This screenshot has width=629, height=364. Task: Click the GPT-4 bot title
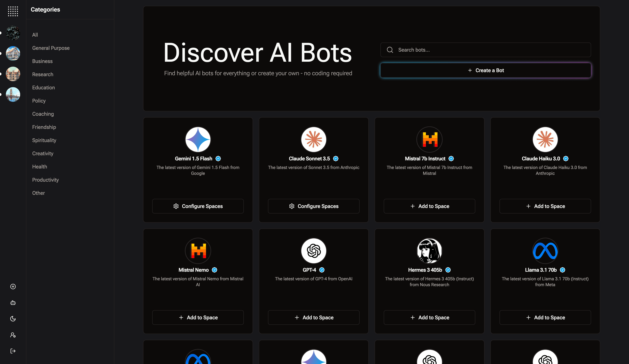[309, 270]
